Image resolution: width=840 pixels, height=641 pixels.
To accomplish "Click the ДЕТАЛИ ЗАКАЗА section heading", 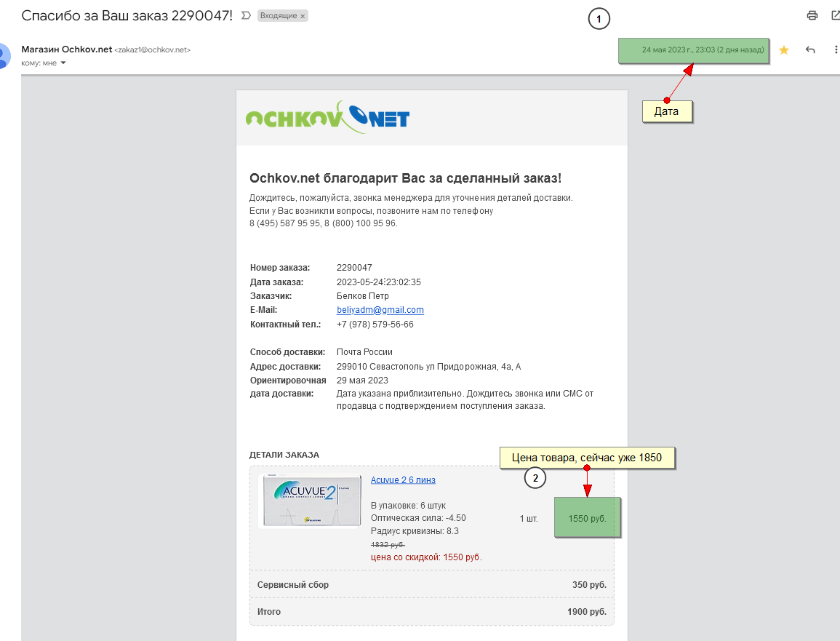I will (284, 455).
